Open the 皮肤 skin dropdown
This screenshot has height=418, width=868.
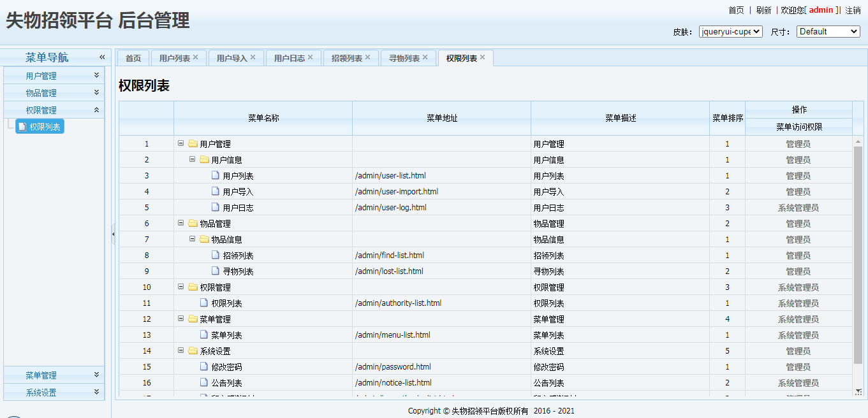click(730, 31)
